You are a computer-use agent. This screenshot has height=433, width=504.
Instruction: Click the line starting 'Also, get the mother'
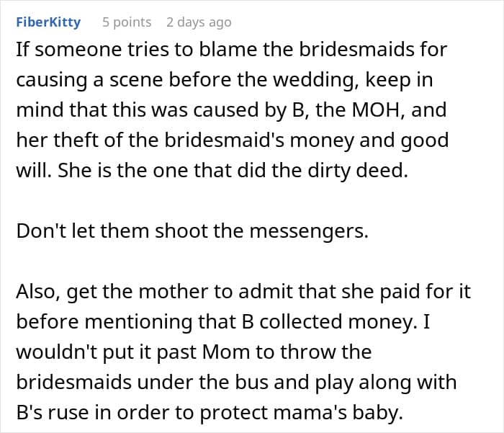click(x=243, y=292)
